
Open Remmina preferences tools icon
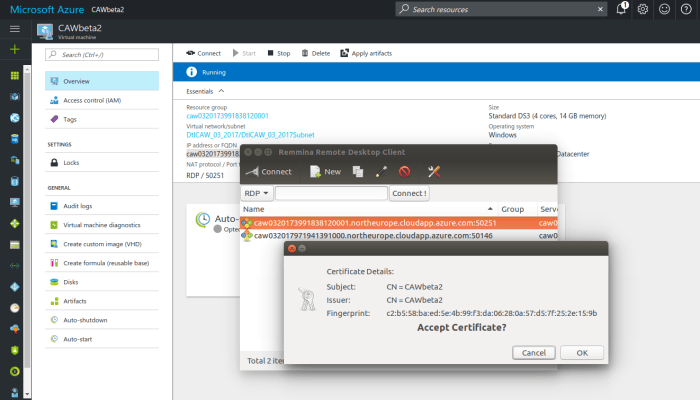click(434, 172)
